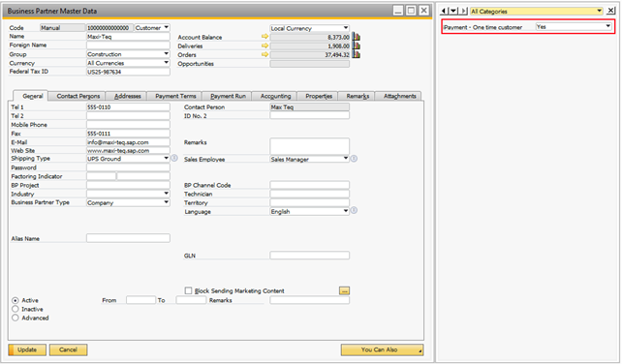Click info icon next to Language
Image resolution: width=622 pixels, height=364 pixels.
click(x=354, y=210)
